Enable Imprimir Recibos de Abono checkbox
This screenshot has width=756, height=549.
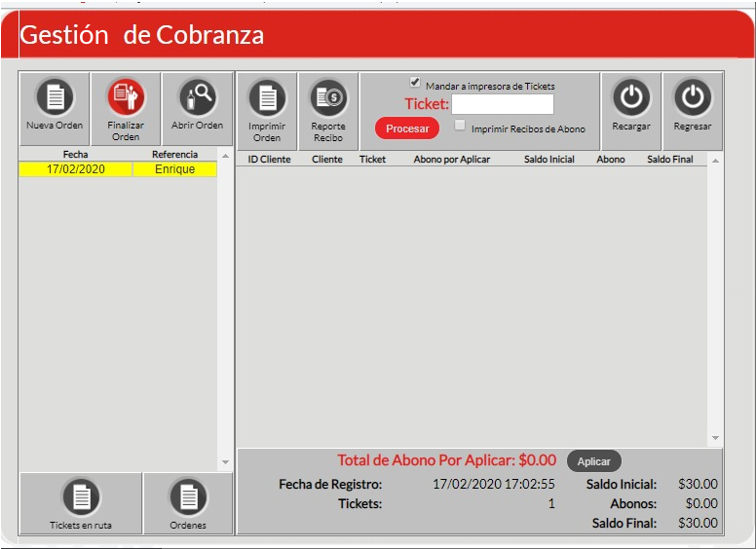click(x=461, y=126)
